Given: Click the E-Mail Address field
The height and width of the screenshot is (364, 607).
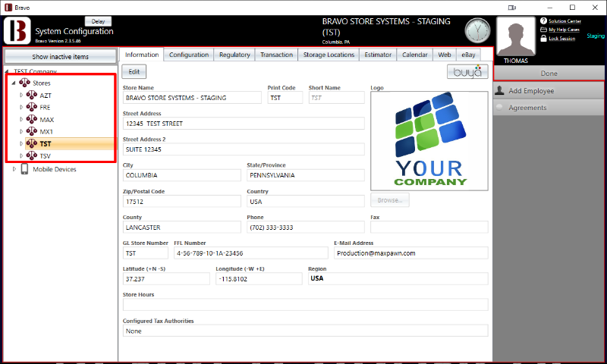Looking at the screenshot, I should tap(410, 253).
